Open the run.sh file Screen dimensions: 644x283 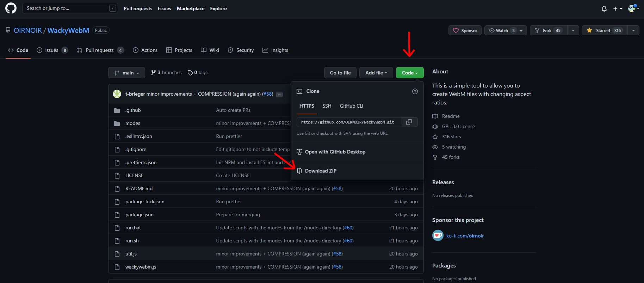[132, 241]
